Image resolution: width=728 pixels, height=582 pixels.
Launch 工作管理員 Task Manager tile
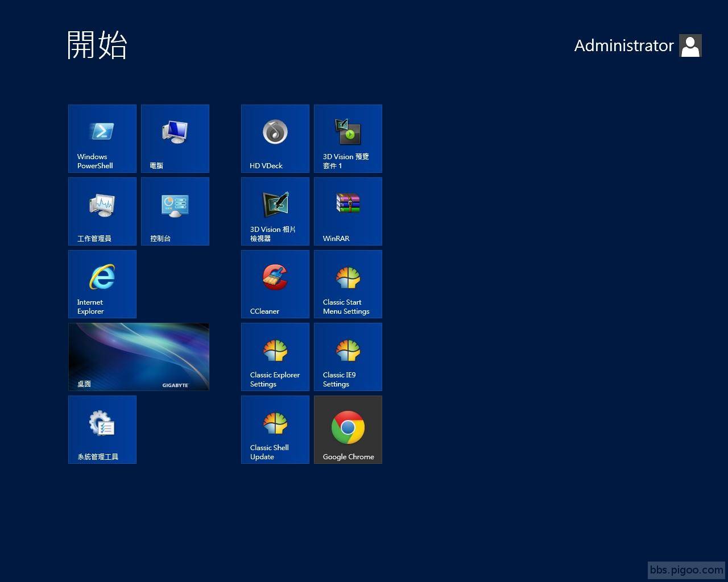click(x=102, y=211)
